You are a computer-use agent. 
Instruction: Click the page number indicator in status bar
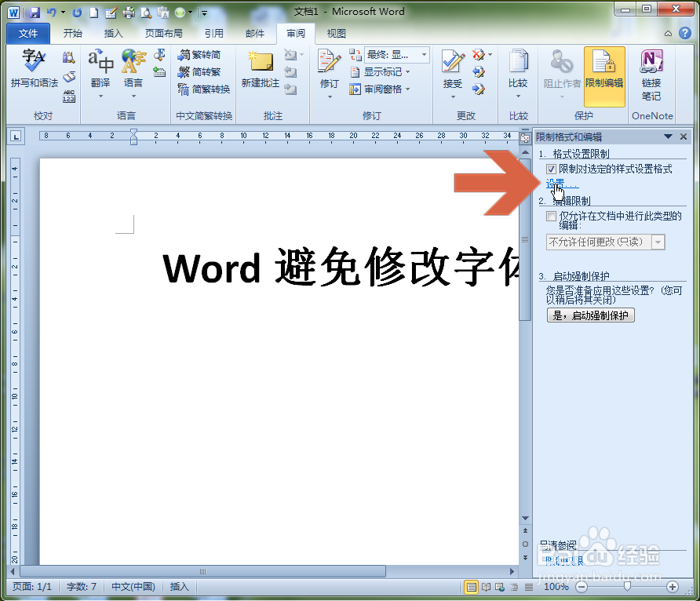(x=31, y=587)
